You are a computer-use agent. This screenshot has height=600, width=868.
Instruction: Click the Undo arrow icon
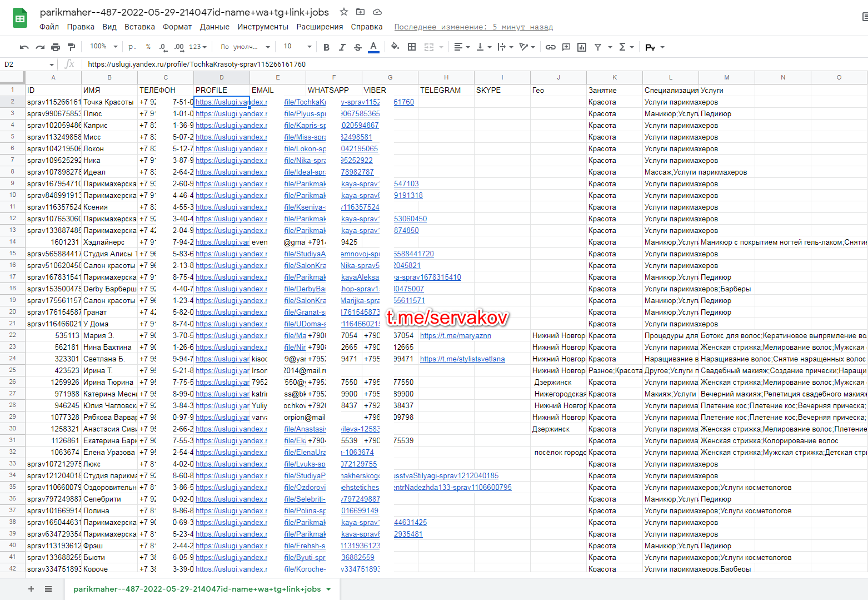pos(24,47)
